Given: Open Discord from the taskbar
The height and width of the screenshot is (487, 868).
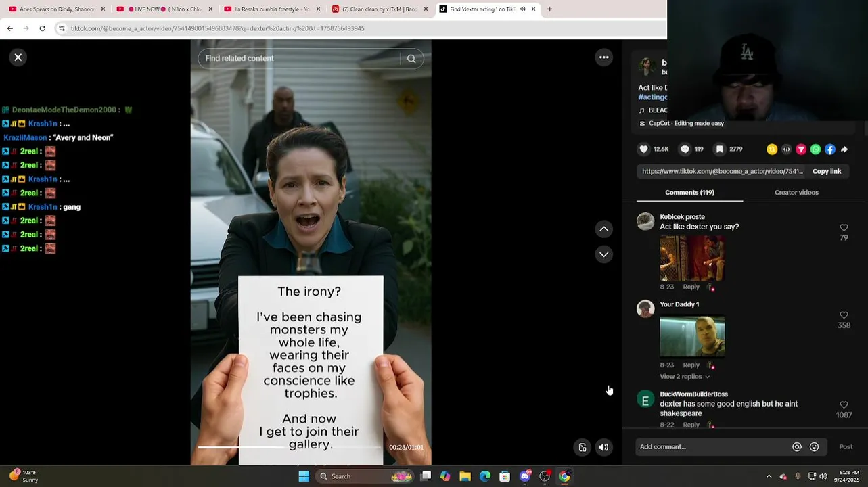Looking at the screenshot, I should 525,476.
